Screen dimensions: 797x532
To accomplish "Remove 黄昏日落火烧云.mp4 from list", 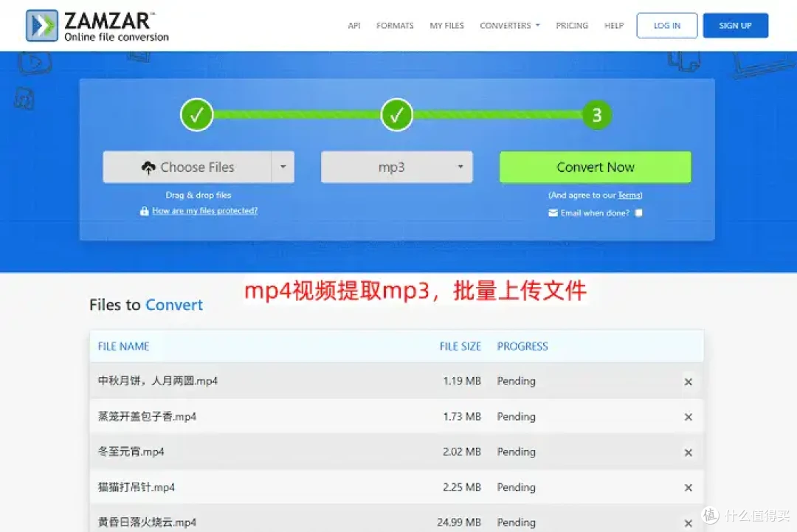I will 689,523.
